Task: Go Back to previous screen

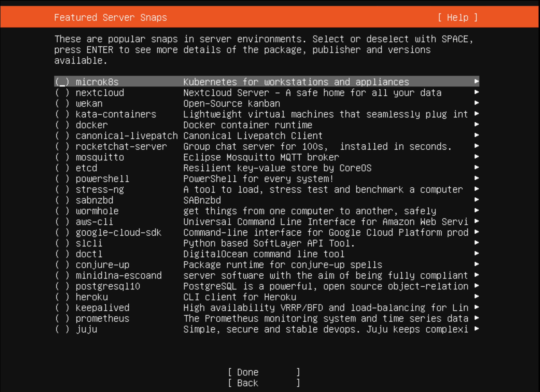Action: coord(264,383)
